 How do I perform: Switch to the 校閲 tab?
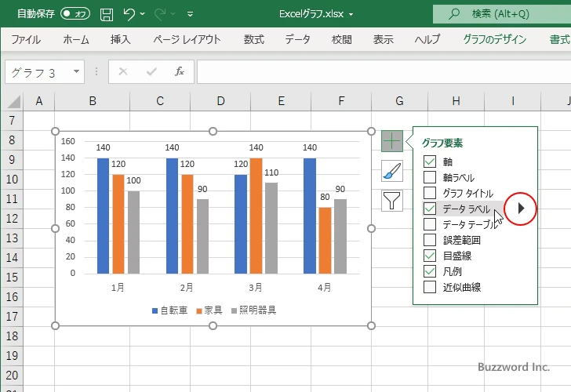tap(342, 39)
